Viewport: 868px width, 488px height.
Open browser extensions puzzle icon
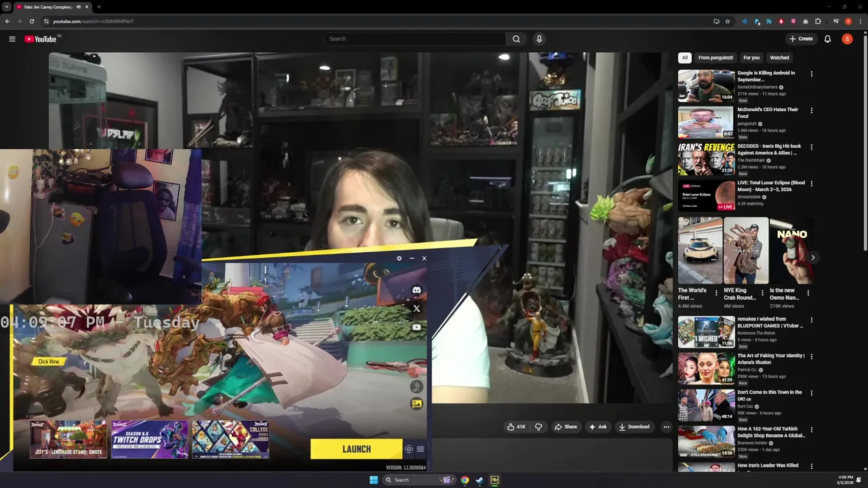[x=818, y=21]
